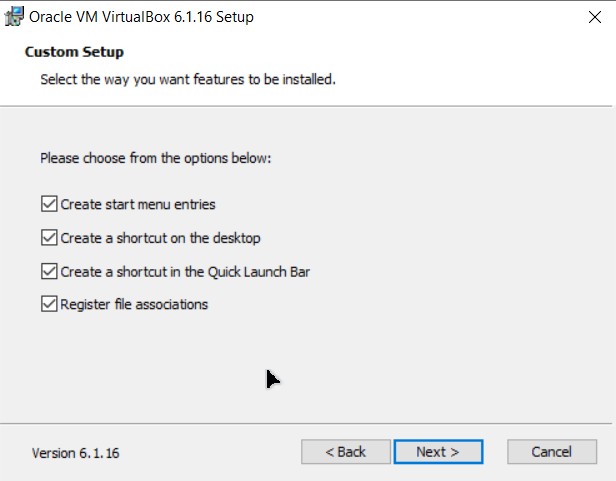Click the 'Please choose from the options below' text
Image resolution: width=616 pixels, height=481 pixels.
pos(156,158)
